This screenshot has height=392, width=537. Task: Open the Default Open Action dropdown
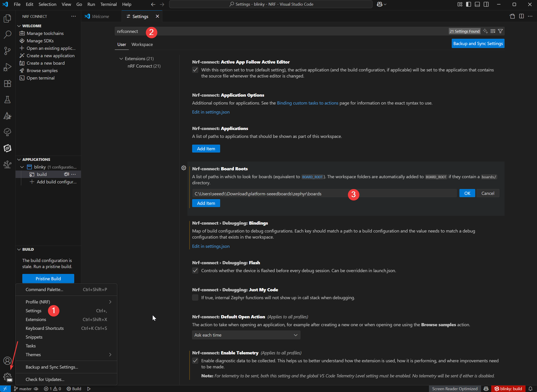tap(246, 335)
